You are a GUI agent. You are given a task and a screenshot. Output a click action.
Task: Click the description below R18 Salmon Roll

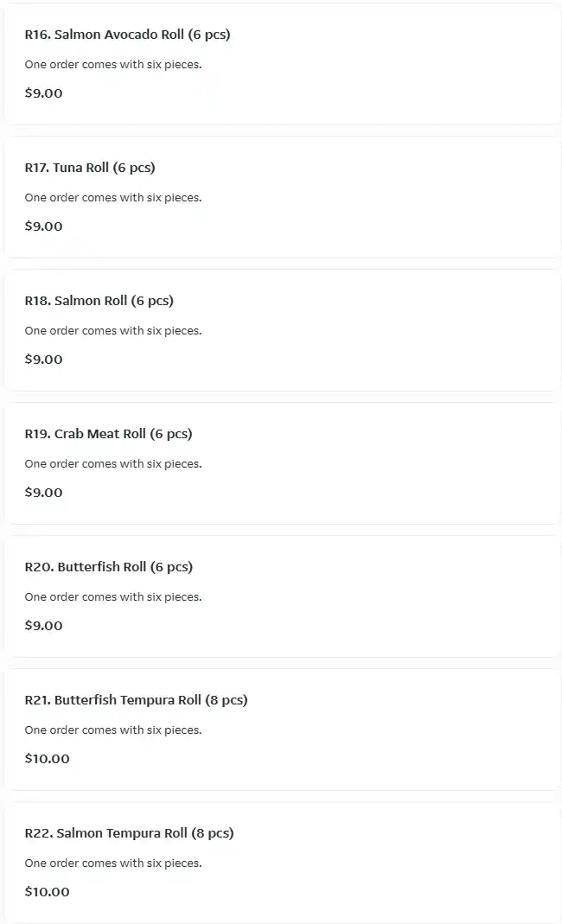coord(112,331)
